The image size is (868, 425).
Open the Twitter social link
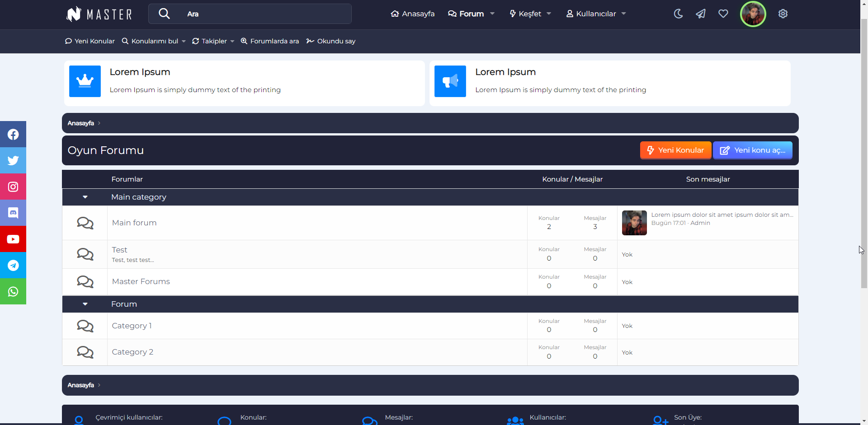13,160
